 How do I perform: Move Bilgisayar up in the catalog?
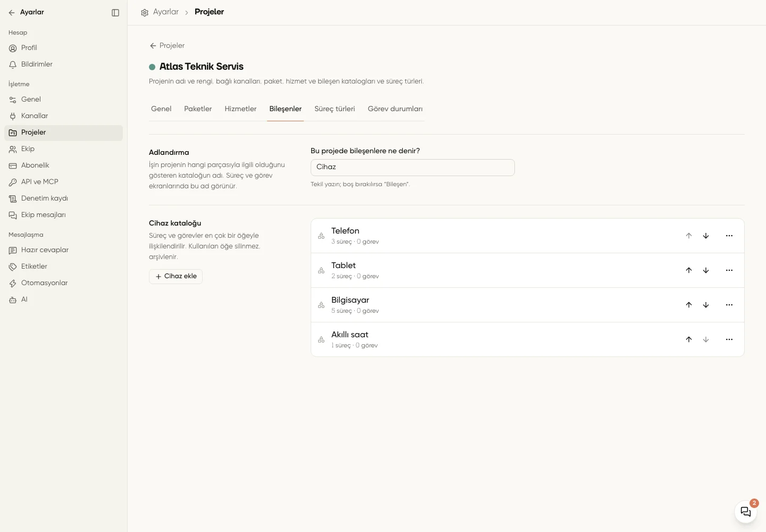pos(689,305)
